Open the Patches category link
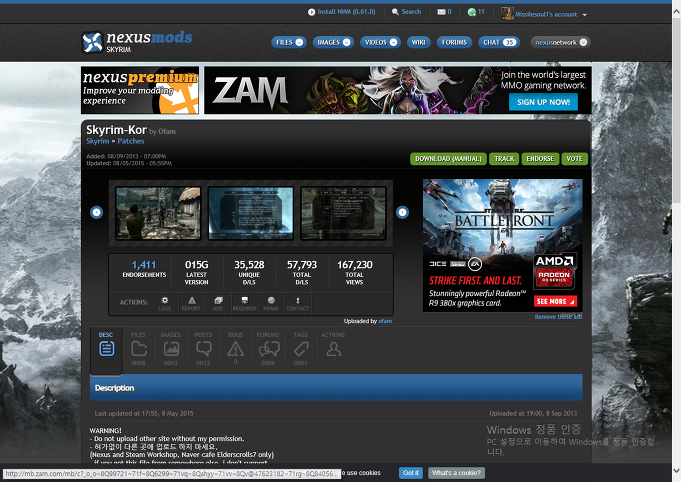The height and width of the screenshot is (482, 681). 131,141
